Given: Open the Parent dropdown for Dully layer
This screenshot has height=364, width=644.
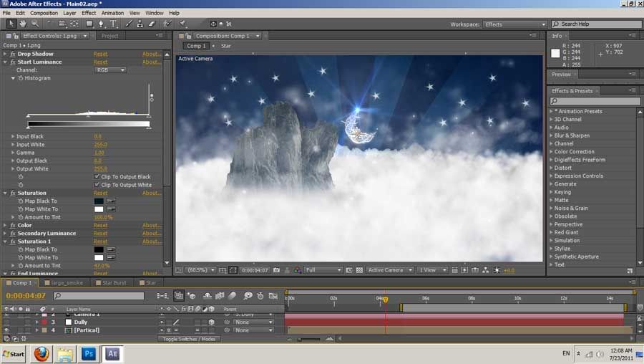Looking at the screenshot, I should pos(253,322).
